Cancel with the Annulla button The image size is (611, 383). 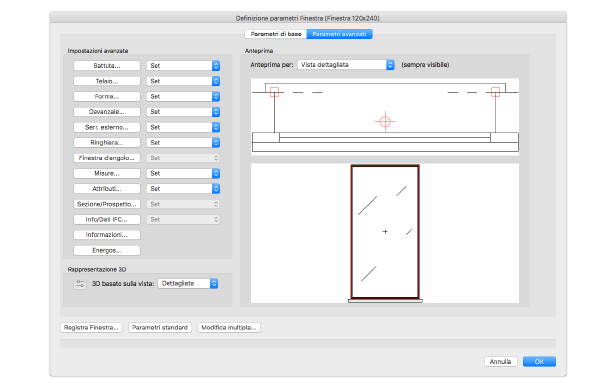pos(500,362)
